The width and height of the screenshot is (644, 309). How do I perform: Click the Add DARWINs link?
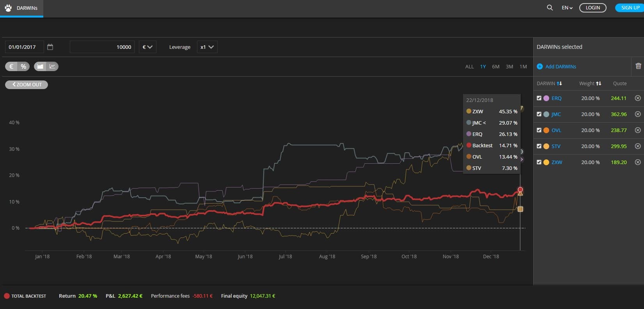click(x=561, y=66)
